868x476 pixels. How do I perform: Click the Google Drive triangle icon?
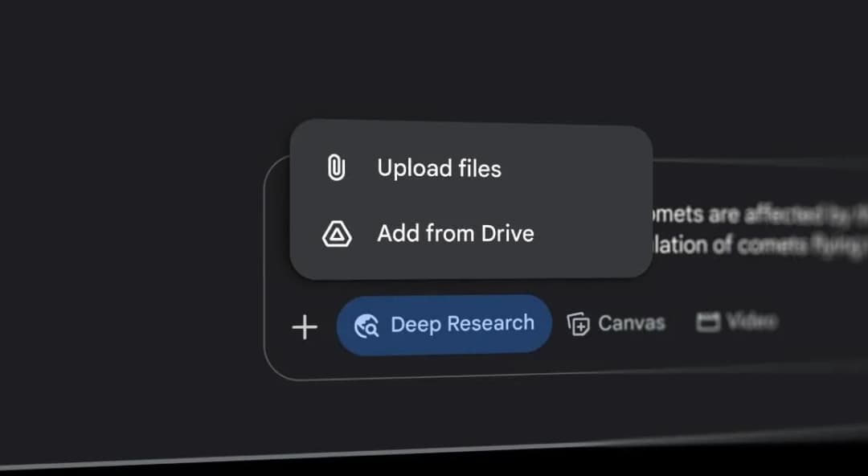coord(337,234)
